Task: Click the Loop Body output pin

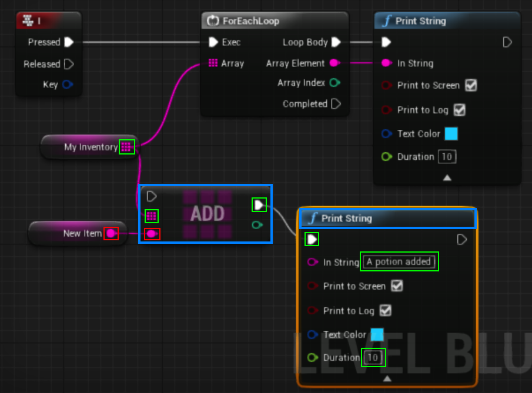Action: 336,42
